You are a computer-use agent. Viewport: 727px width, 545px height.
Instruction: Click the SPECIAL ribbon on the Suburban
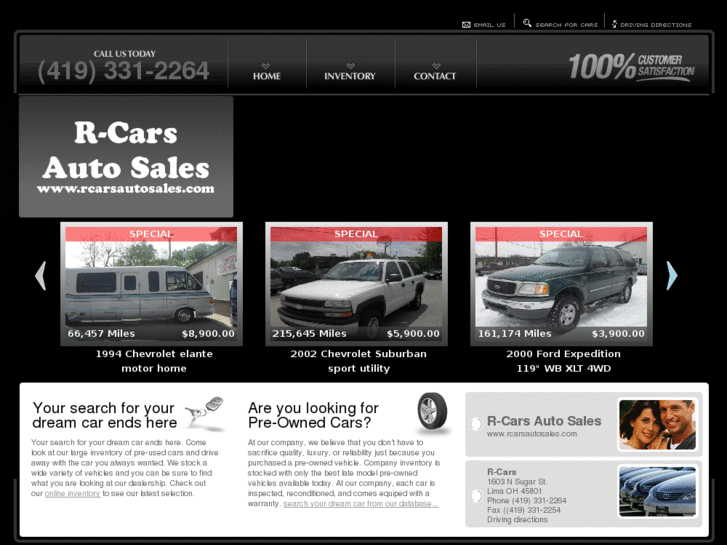coord(356,234)
